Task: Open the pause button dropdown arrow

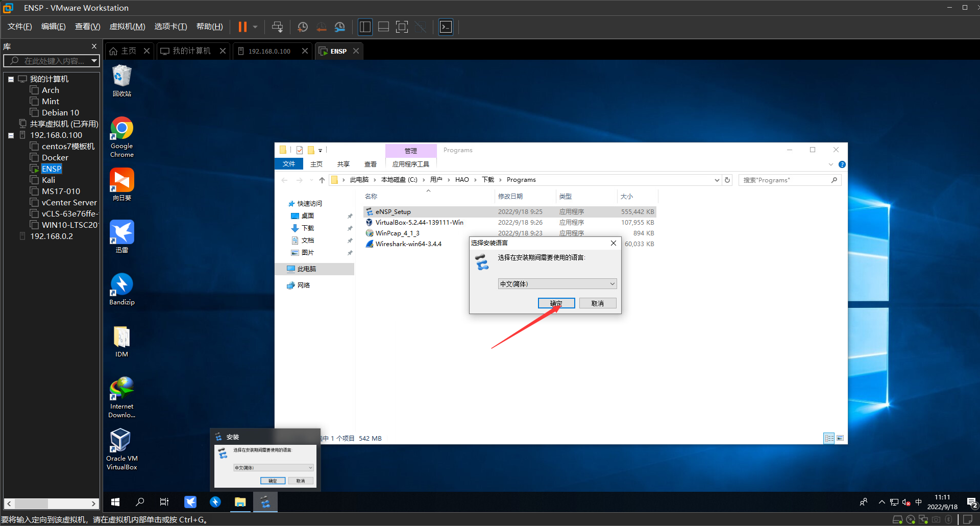Action: [x=255, y=27]
